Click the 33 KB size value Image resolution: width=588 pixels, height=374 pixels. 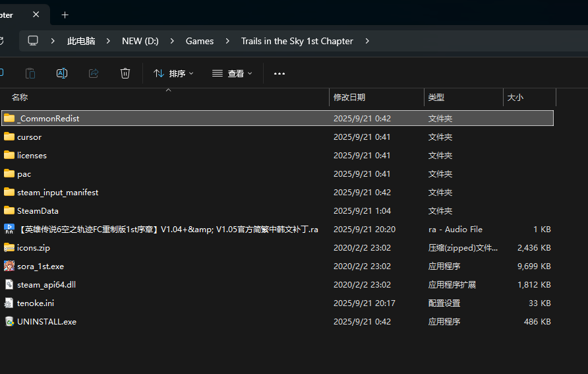point(540,303)
